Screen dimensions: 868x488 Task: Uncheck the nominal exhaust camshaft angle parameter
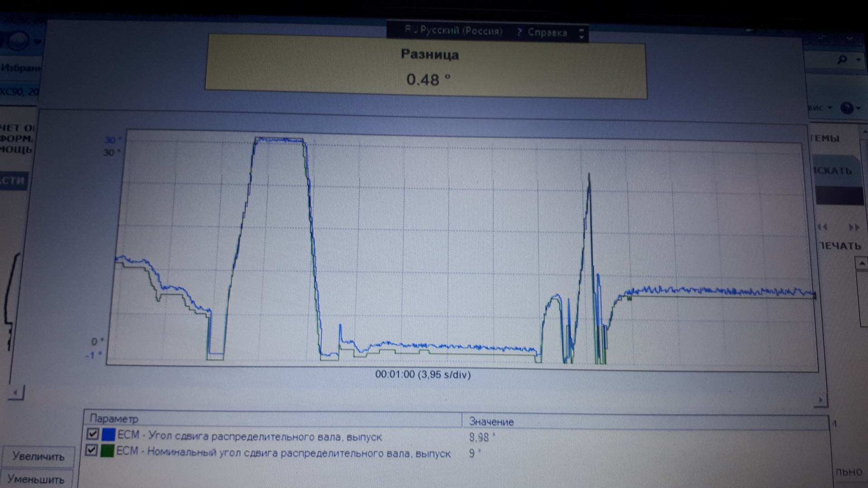(x=91, y=450)
